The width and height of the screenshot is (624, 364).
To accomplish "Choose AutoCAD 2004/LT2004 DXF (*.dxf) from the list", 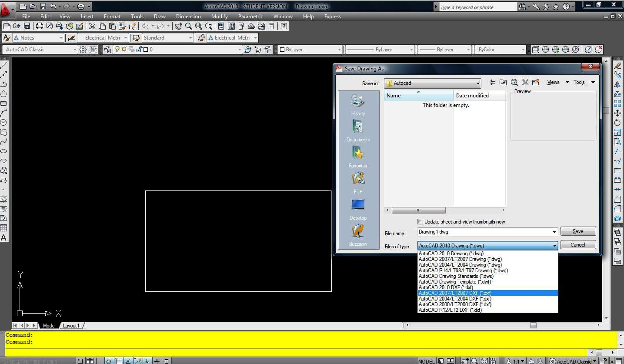I will pos(487,299).
